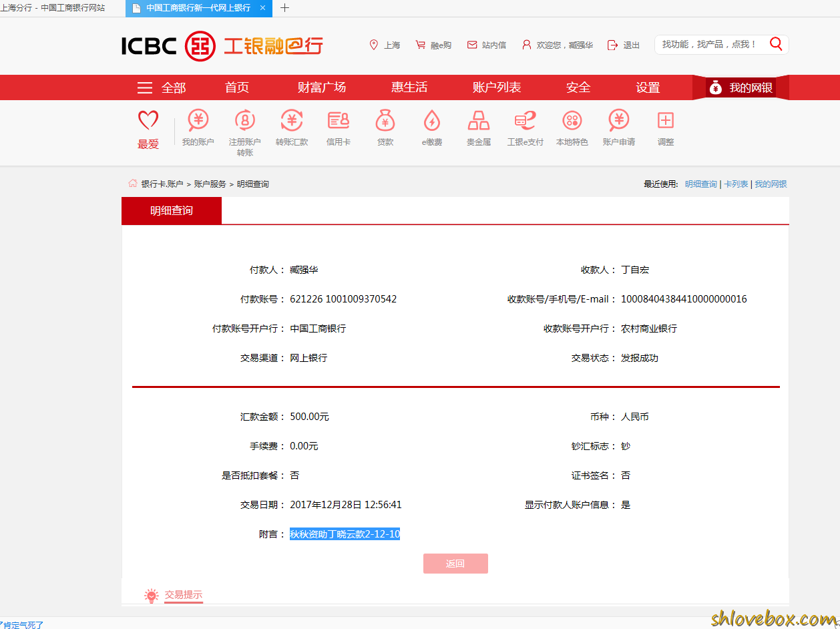Click the home icon in breadcrumb
The height and width of the screenshot is (629, 840).
(132, 183)
